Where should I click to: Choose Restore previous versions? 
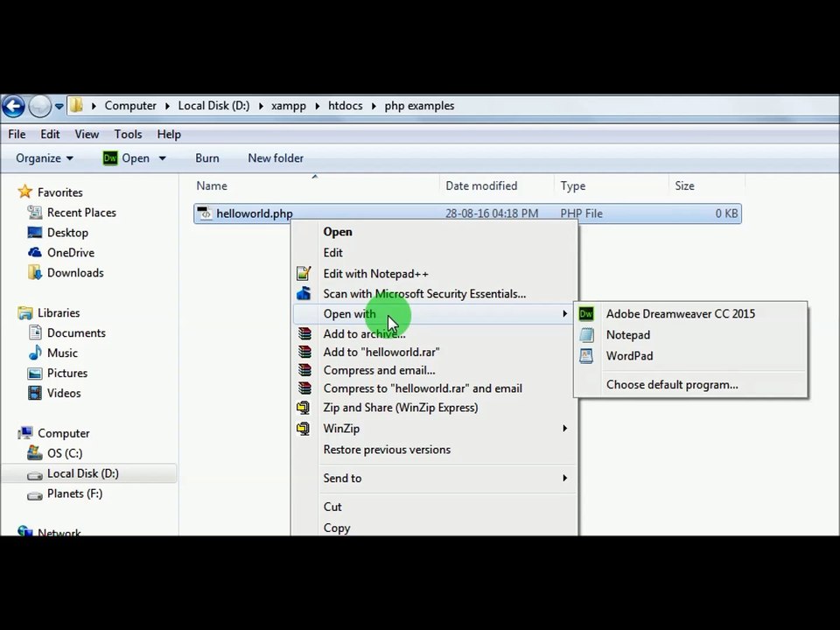click(387, 450)
